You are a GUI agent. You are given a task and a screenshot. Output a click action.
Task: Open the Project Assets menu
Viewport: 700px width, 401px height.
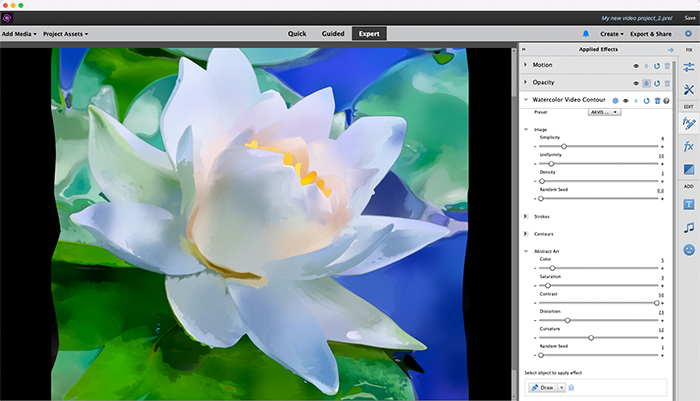pyautogui.click(x=65, y=34)
